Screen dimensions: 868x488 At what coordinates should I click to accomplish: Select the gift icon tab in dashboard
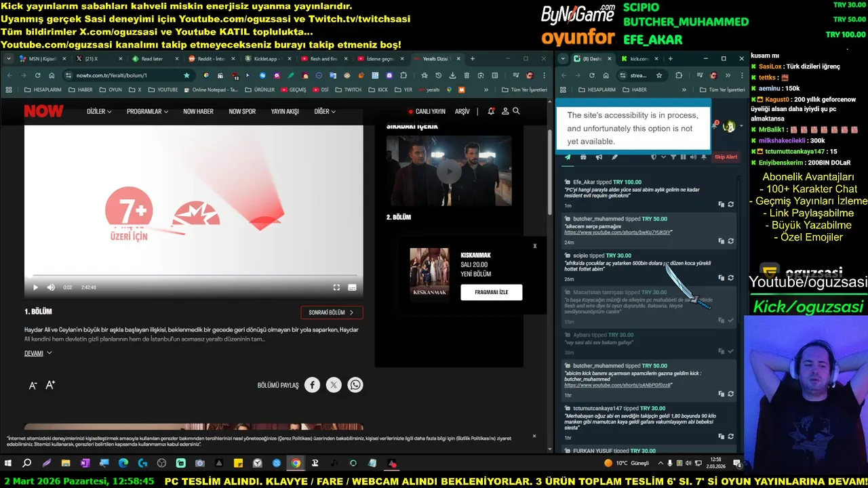point(583,157)
